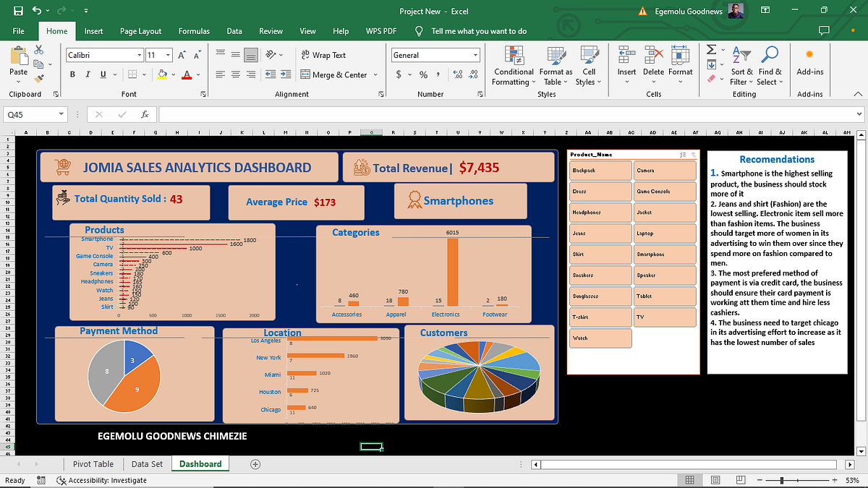868x488 pixels.
Task: Click the AutoSum icon
Action: [x=711, y=48]
